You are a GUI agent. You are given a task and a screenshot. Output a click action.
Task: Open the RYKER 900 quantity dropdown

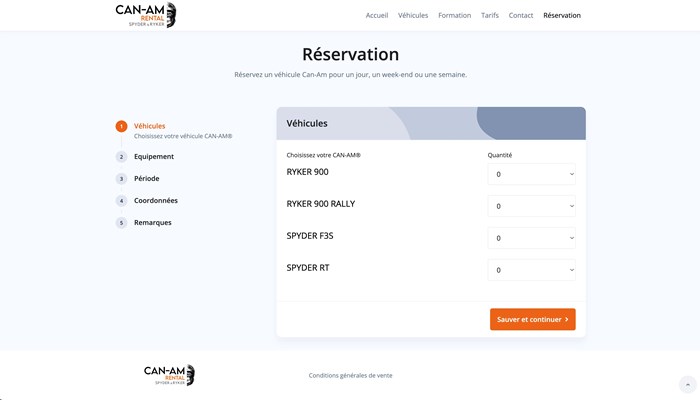(531, 174)
